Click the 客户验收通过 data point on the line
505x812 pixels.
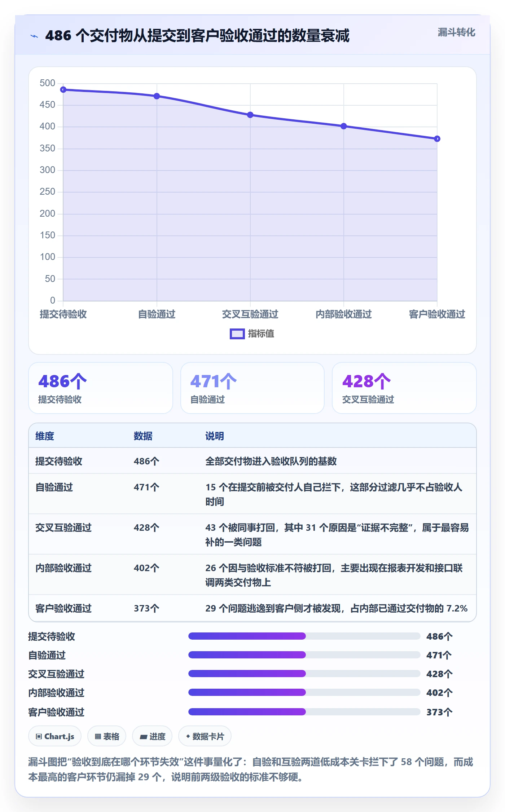pos(437,139)
